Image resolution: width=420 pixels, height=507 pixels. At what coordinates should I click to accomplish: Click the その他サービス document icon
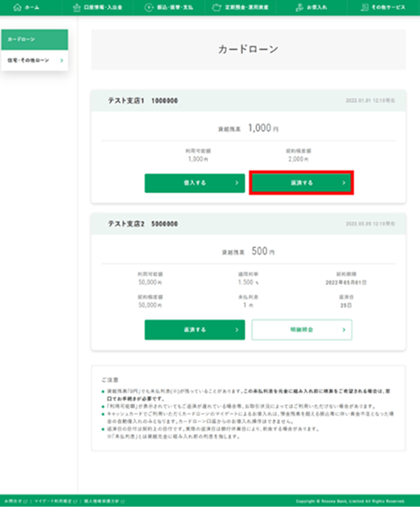point(364,7)
